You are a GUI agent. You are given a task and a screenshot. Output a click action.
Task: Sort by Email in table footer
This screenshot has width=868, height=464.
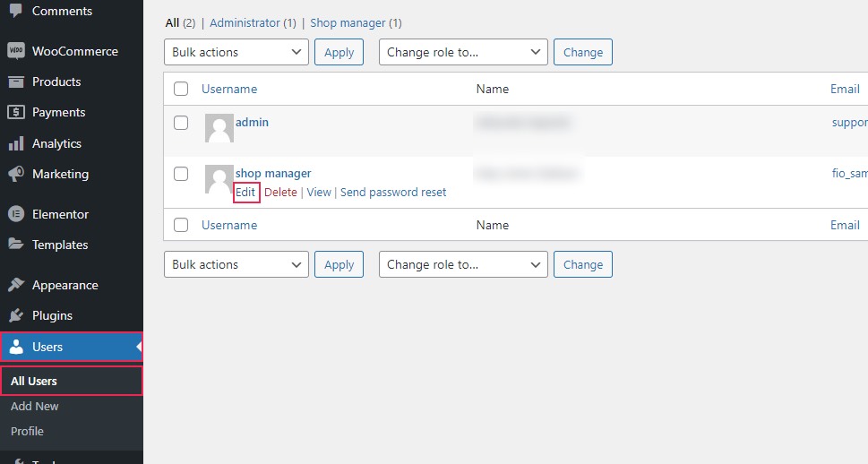click(x=845, y=225)
